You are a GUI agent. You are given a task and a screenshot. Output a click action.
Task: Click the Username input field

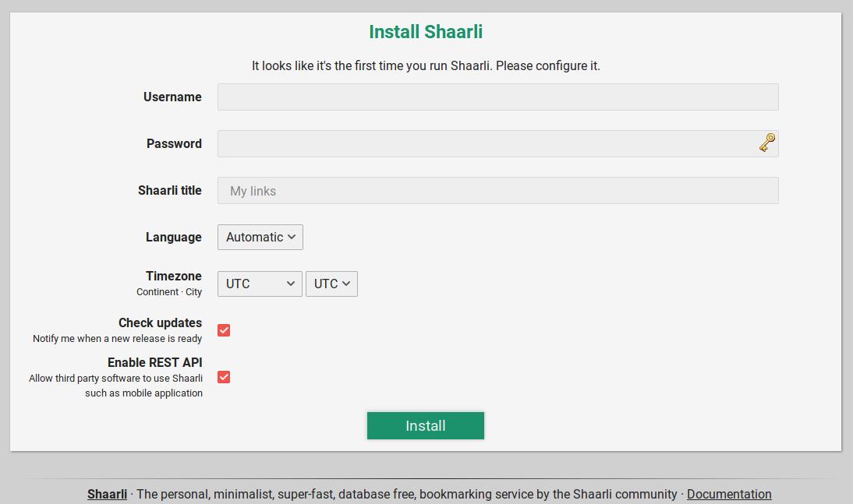pos(497,97)
